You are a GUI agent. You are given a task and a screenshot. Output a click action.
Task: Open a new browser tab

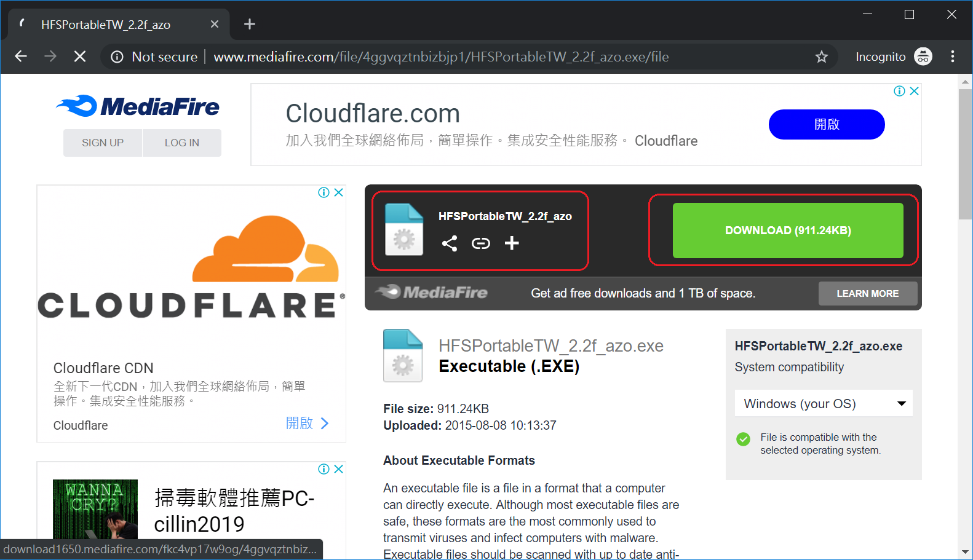pos(249,24)
